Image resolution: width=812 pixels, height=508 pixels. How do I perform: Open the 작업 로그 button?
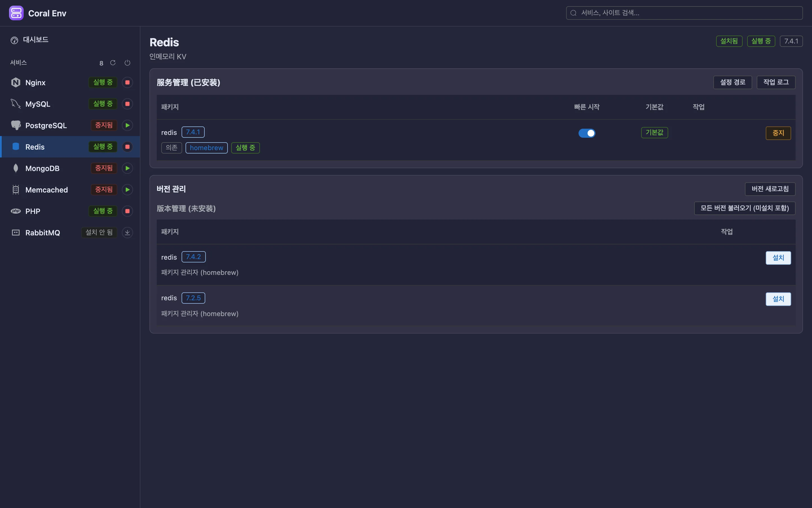click(776, 82)
